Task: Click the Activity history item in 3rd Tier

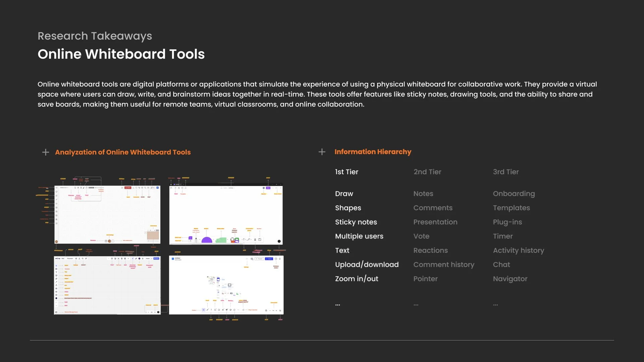Action: (518, 250)
